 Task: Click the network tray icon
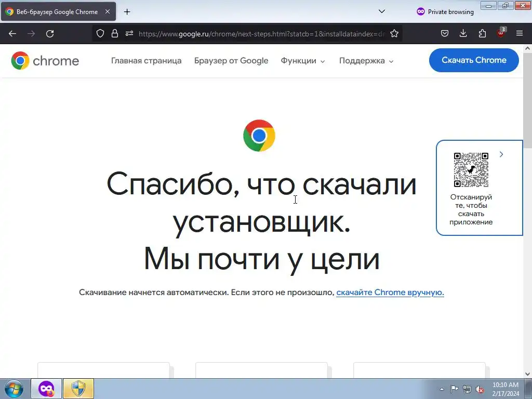pos(467,389)
